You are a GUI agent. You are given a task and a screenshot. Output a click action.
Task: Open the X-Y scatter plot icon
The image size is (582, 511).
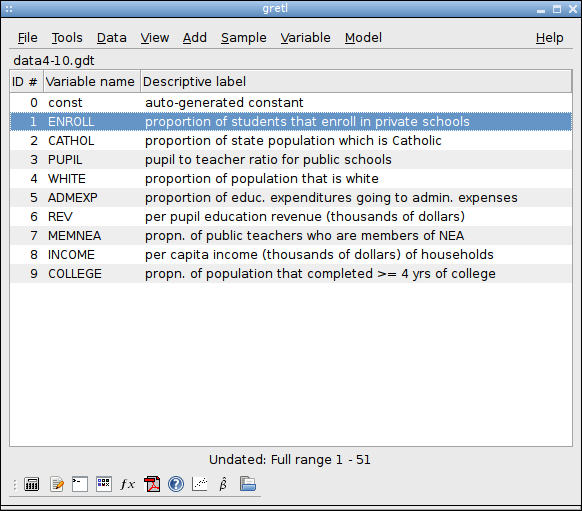coord(200,484)
